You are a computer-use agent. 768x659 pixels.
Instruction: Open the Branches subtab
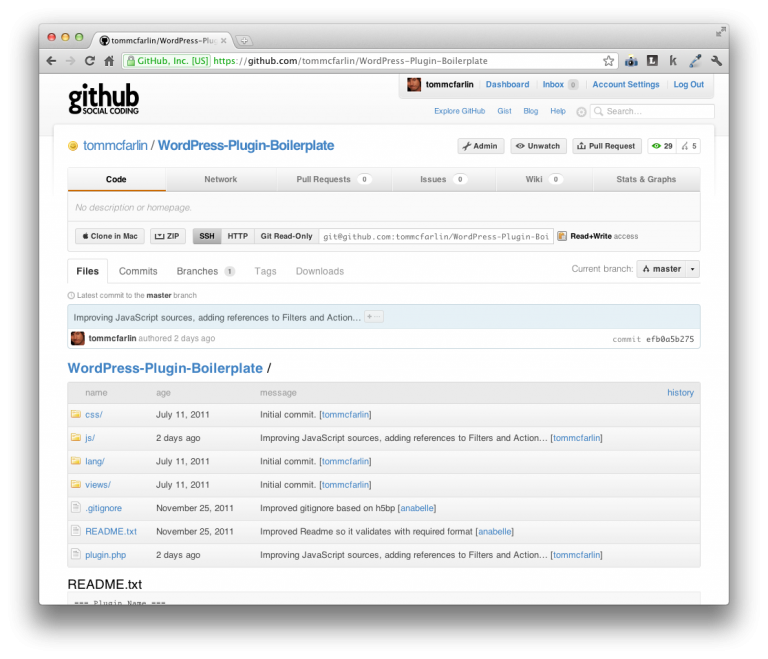tap(205, 271)
